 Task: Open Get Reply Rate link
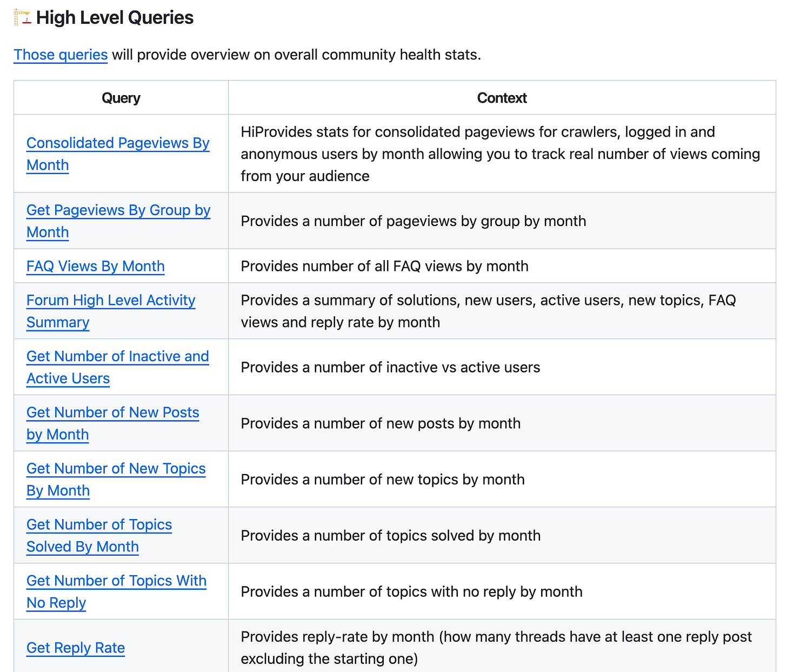(76, 648)
